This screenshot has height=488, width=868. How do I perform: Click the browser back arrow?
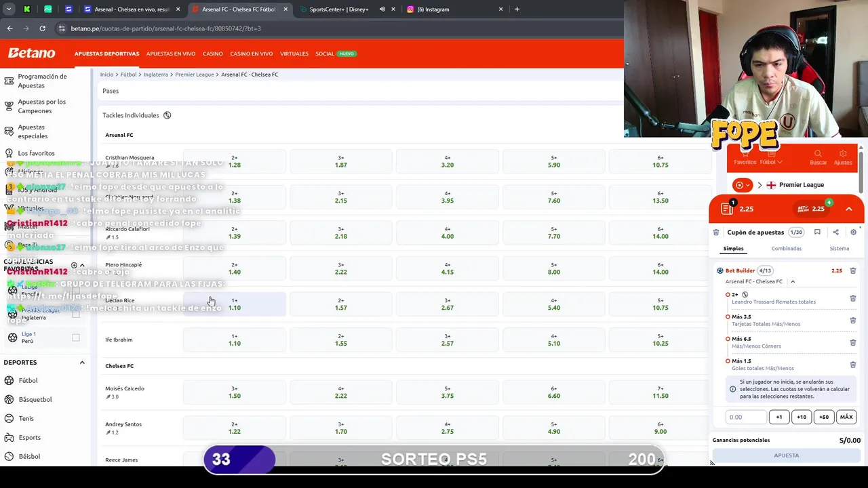pyautogui.click(x=9, y=28)
